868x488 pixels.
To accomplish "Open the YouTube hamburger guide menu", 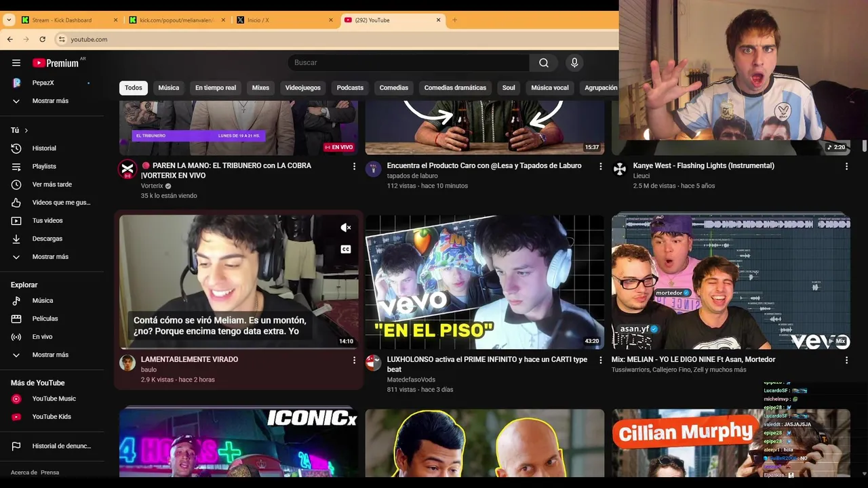I will [16, 63].
